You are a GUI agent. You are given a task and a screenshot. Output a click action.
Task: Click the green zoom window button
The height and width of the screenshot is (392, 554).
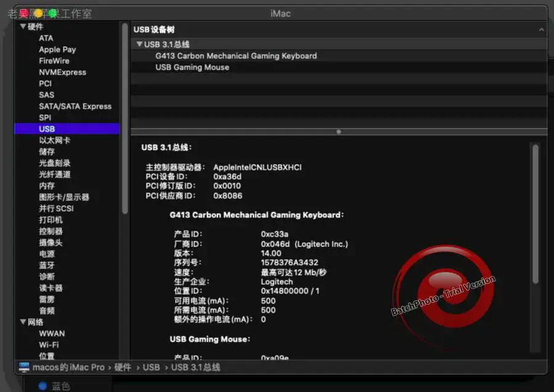click(x=53, y=14)
